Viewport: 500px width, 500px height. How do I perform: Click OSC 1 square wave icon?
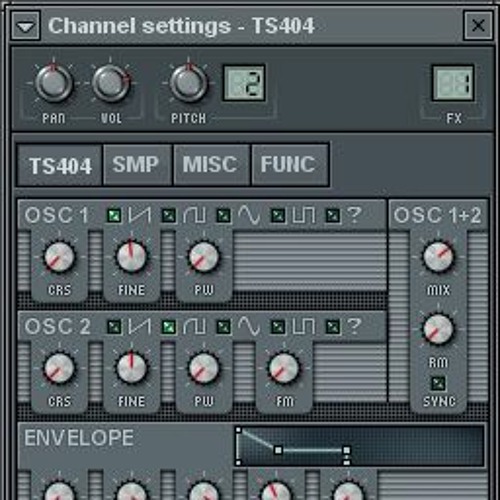tap(194, 215)
